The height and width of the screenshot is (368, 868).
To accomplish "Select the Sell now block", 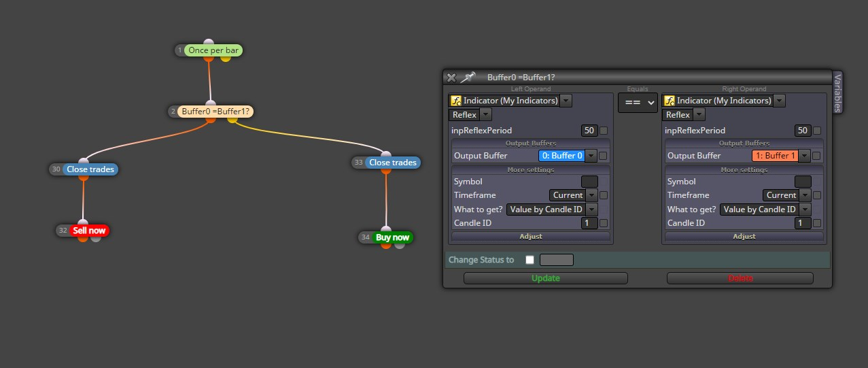I will coord(89,231).
